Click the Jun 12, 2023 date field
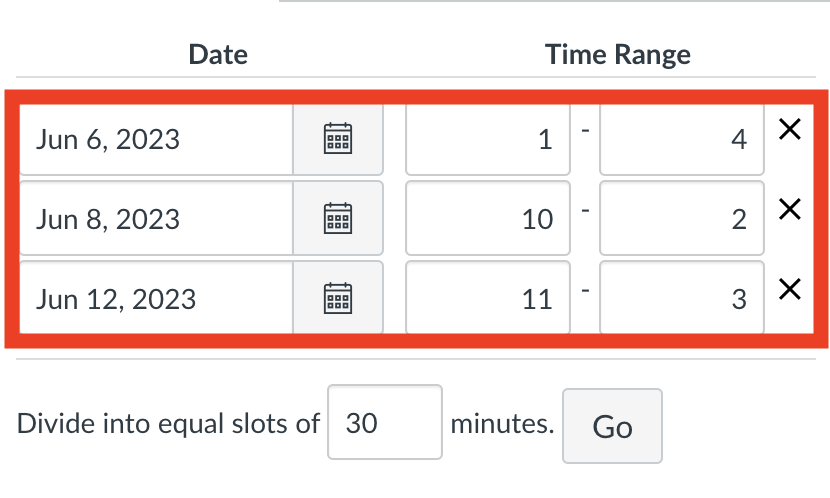This screenshot has width=830, height=498. (x=156, y=298)
